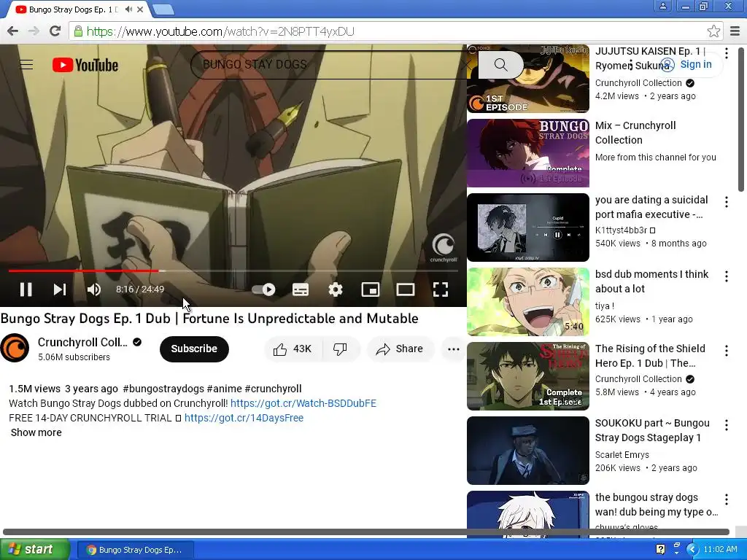Click system tray help question icon
This screenshot has width=747, height=560.
point(660,550)
